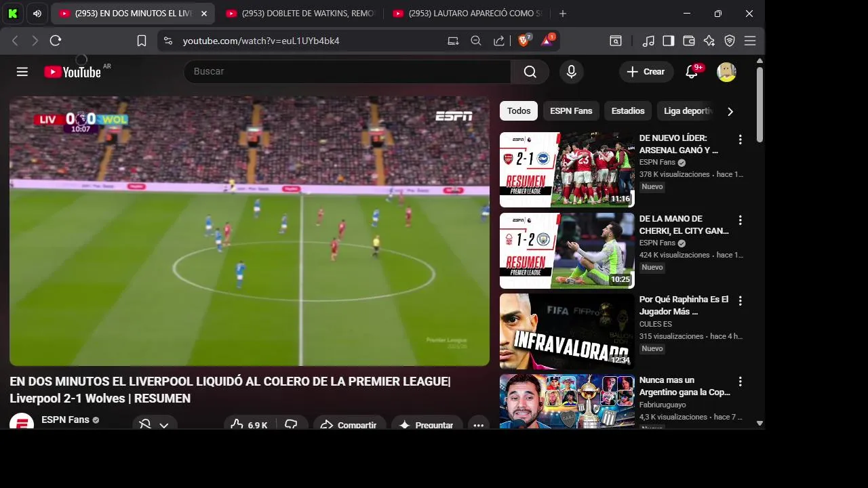
Task: Close the Liverpool video tab
Action: pos(204,14)
